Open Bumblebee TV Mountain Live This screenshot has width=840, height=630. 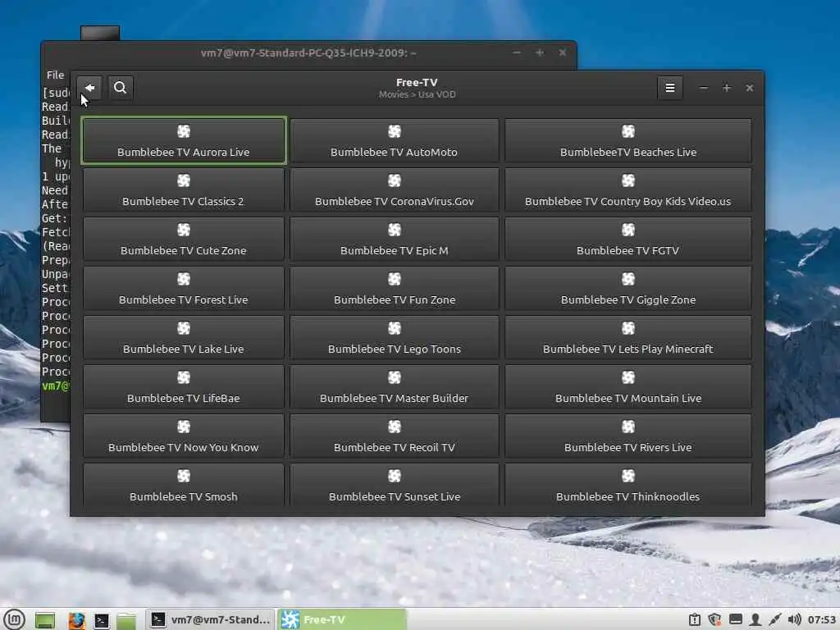tap(628, 387)
